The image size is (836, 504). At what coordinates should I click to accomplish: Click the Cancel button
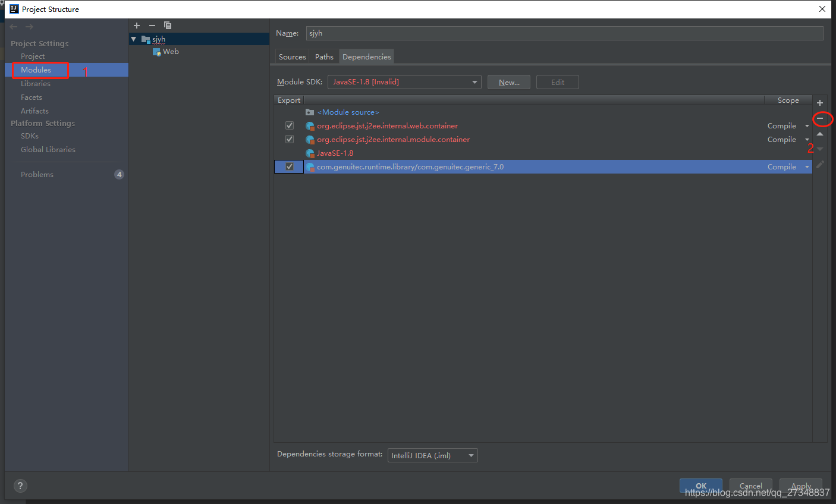tap(751, 486)
